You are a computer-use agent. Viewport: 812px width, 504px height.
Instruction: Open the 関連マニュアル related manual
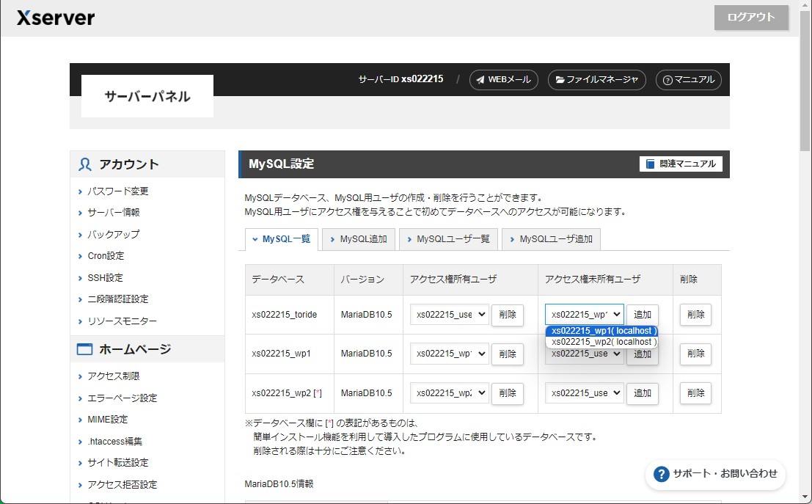pyautogui.click(x=681, y=164)
